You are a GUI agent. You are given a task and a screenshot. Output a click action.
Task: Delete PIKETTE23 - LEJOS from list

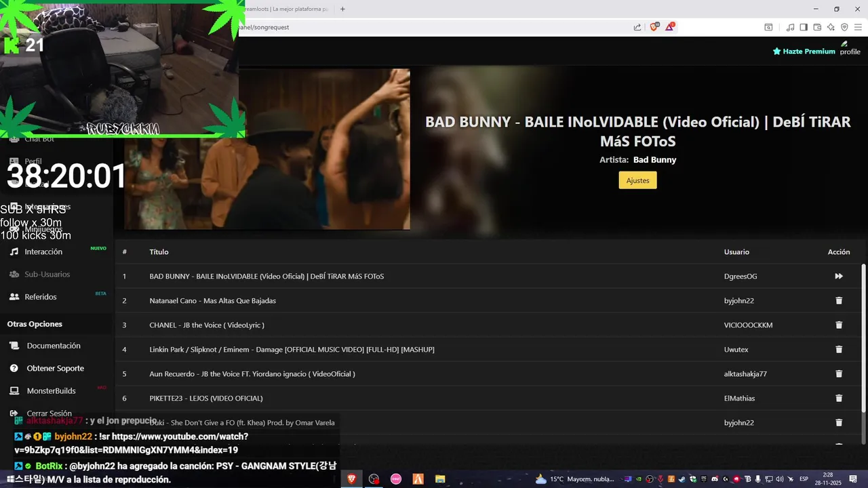point(839,398)
